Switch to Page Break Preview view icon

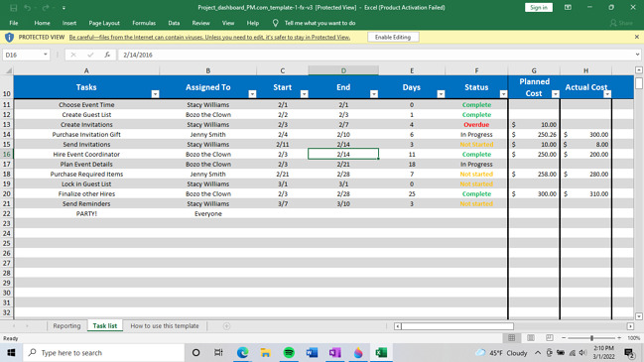[x=550, y=338]
